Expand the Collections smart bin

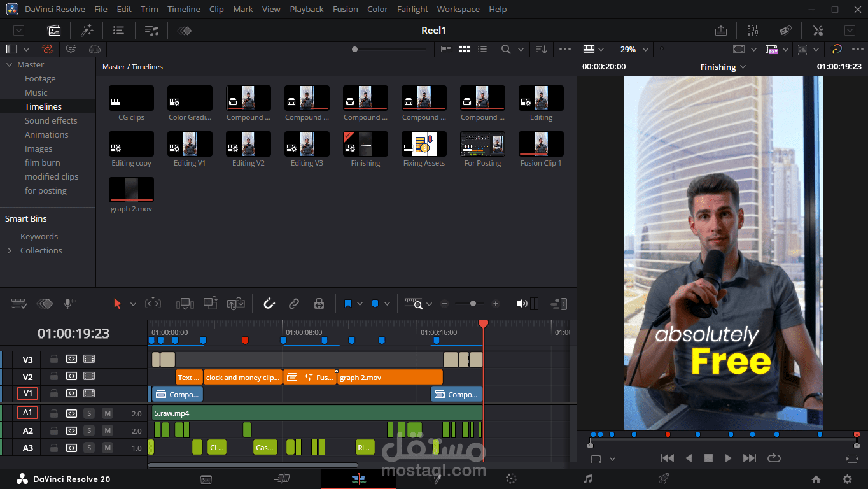pos(10,251)
